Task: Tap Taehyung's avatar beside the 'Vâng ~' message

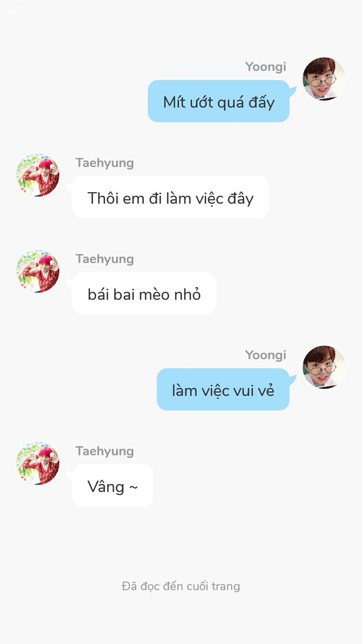Action: point(38,463)
